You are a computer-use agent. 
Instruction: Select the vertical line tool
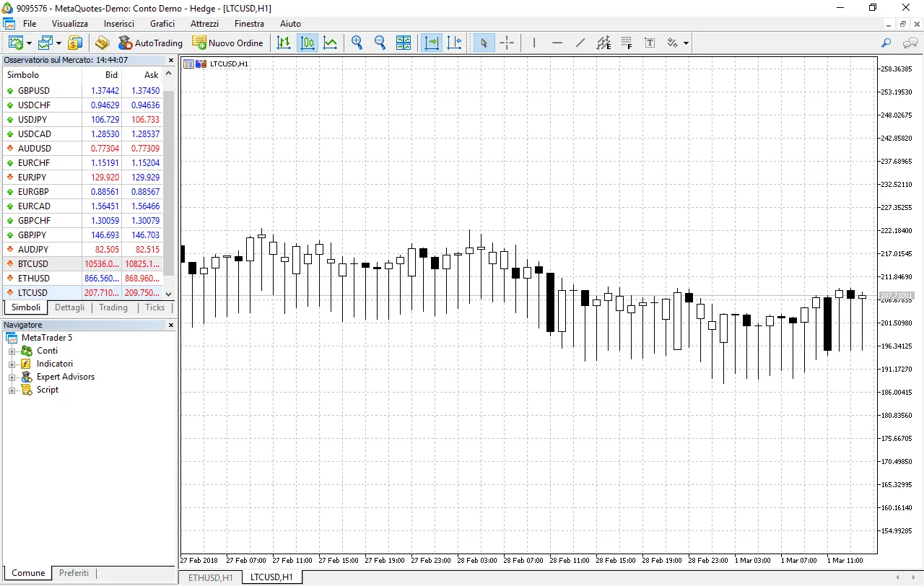click(534, 43)
